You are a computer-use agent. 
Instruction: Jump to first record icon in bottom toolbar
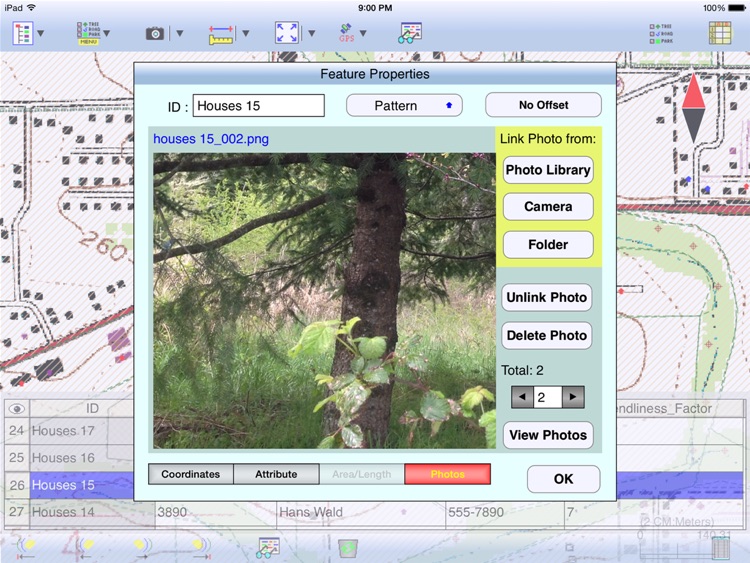[26, 549]
